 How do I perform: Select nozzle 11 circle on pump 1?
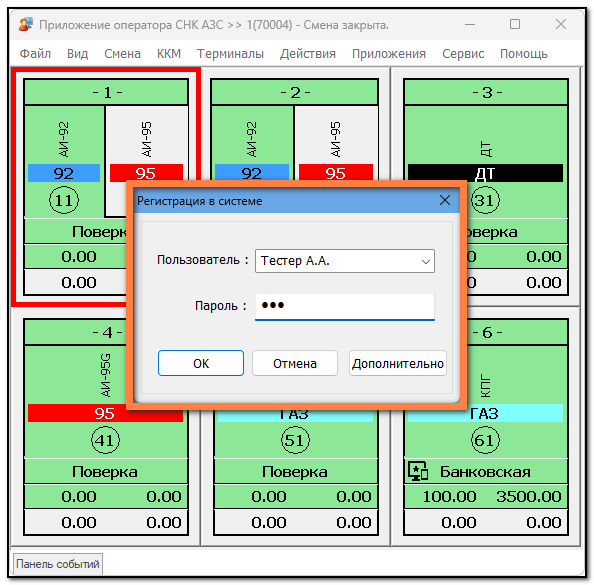(64, 200)
